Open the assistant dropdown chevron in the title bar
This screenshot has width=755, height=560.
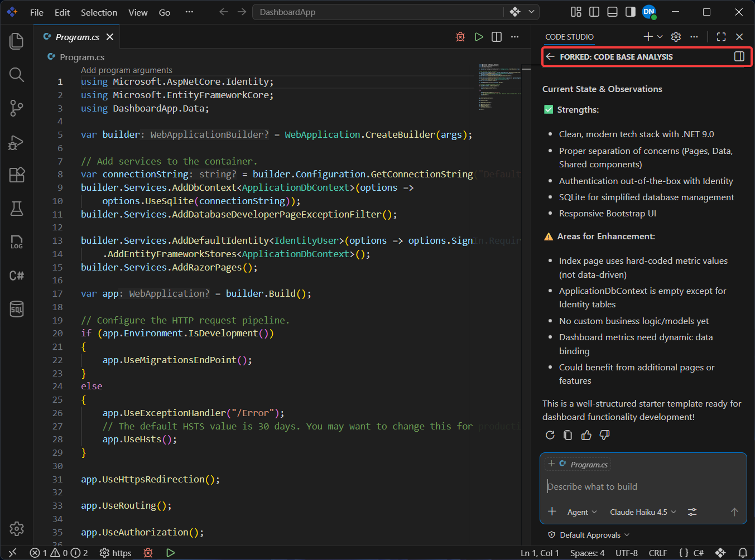(x=532, y=12)
